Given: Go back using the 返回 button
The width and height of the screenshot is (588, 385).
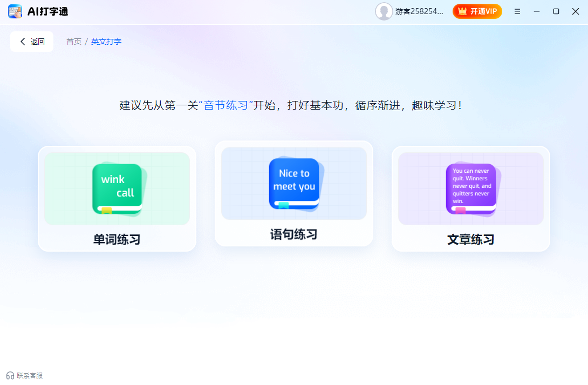Looking at the screenshot, I should (32, 42).
